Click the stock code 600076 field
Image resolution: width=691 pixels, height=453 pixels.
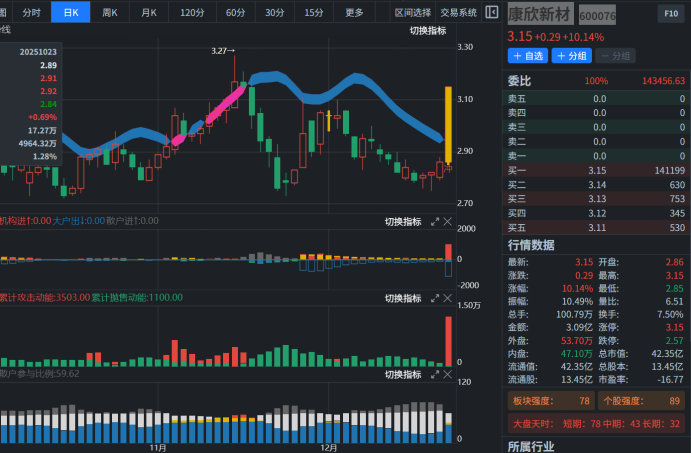click(x=598, y=17)
